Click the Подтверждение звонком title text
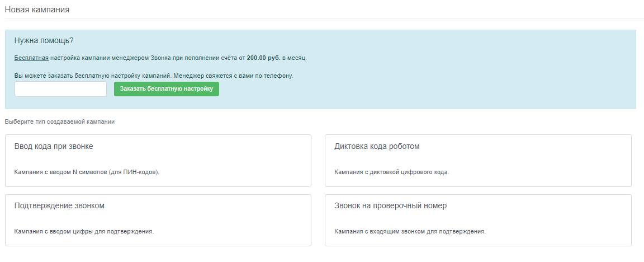Image resolution: width=644 pixels, height=262 pixels. [60, 205]
